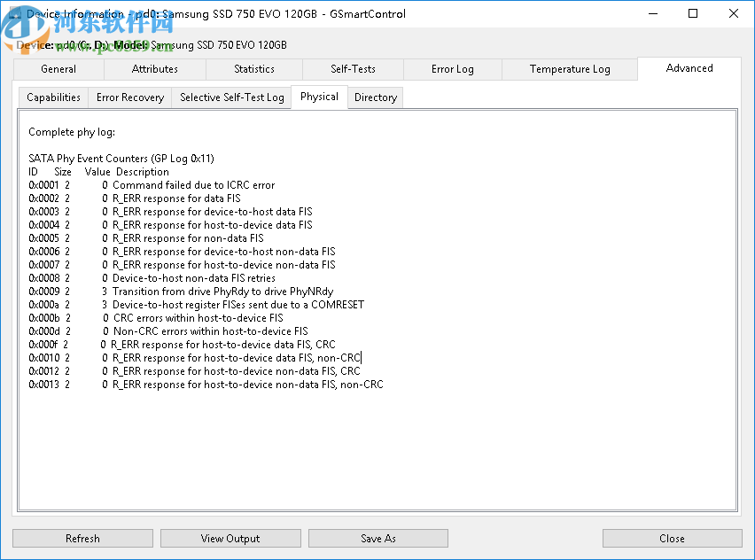755x560 pixels.
Task: Maximize the GSmartControl window
Action: [693, 13]
